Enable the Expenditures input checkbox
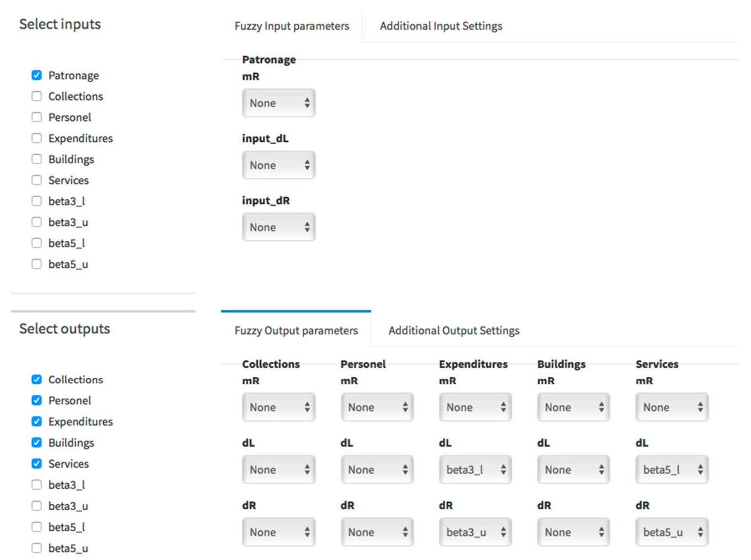 (x=36, y=138)
